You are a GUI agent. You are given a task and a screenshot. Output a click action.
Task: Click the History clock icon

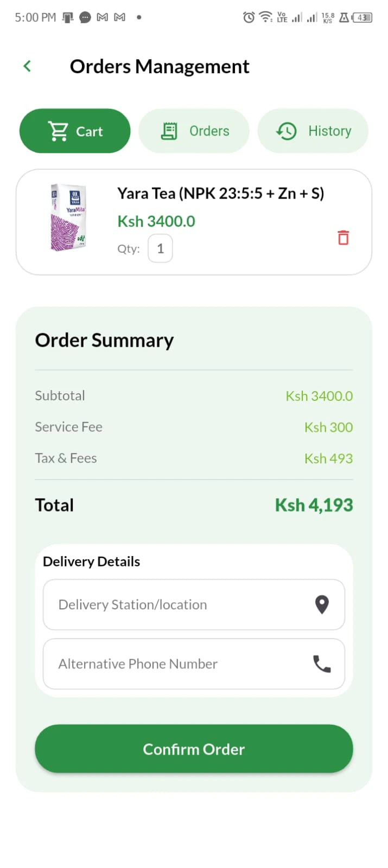286,131
